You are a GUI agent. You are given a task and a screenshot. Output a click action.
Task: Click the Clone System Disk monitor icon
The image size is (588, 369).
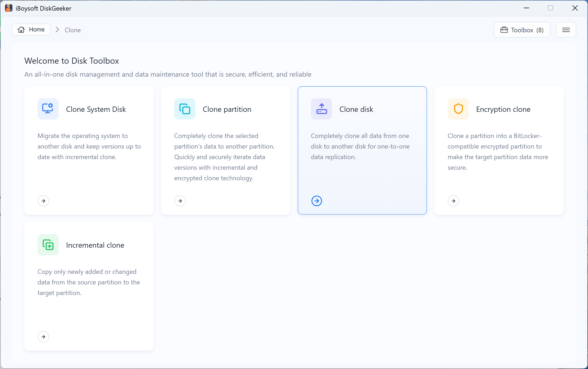click(x=48, y=109)
